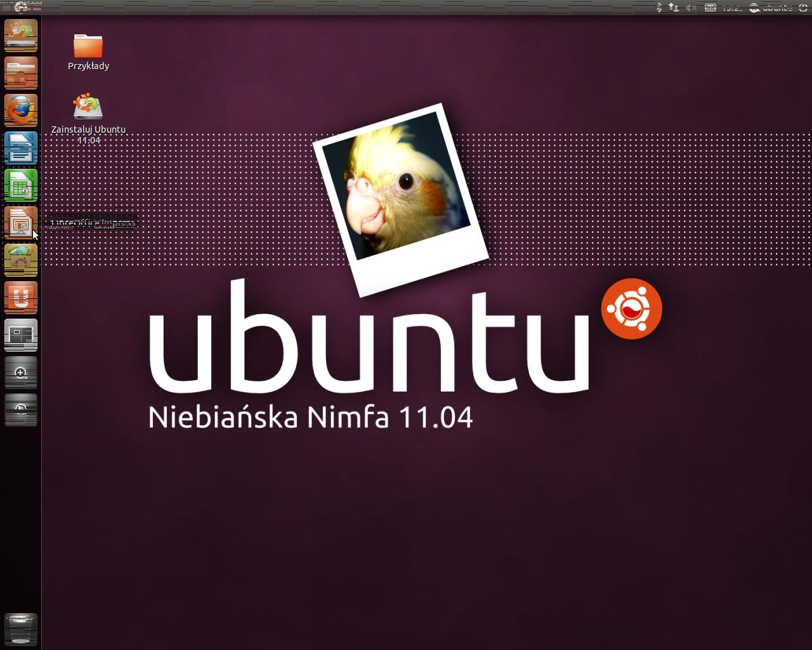Open the power session menu icon
The image size is (812, 650).
(802, 7)
